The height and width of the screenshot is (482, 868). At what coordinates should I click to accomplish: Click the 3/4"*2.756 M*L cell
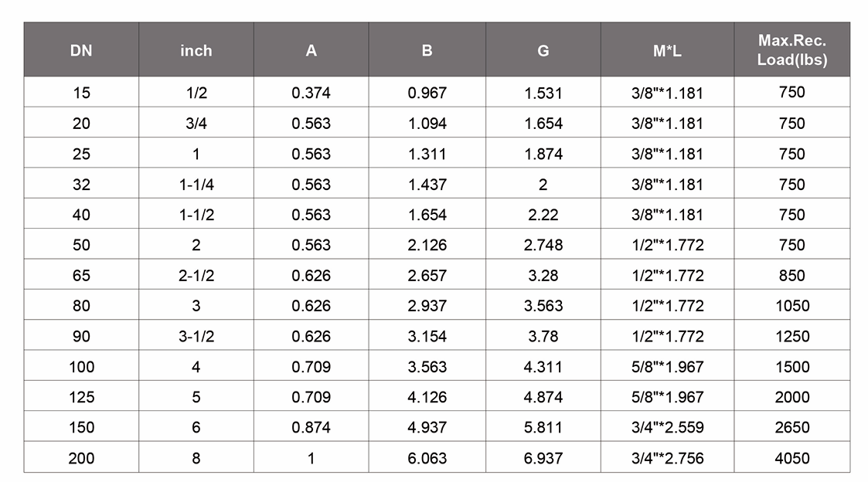[667, 458]
